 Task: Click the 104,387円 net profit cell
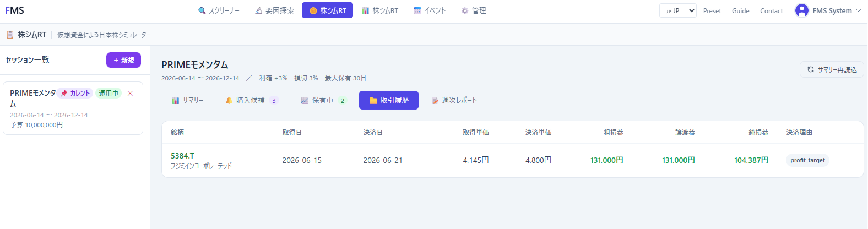click(751, 160)
